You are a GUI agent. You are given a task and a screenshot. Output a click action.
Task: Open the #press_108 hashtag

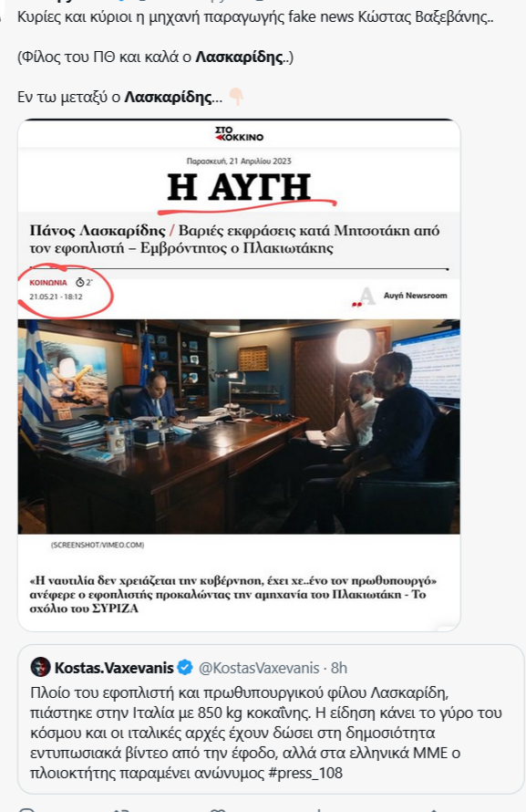[x=305, y=773]
